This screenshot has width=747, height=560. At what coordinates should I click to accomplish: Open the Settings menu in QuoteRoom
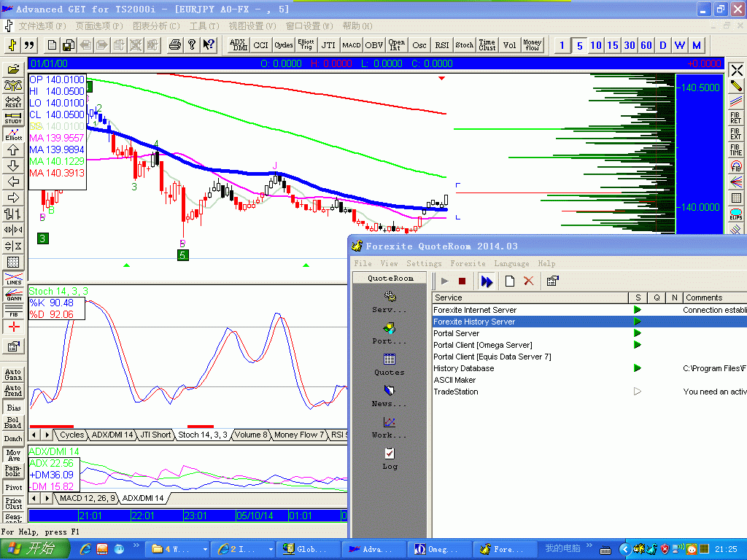[x=424, y=263]
